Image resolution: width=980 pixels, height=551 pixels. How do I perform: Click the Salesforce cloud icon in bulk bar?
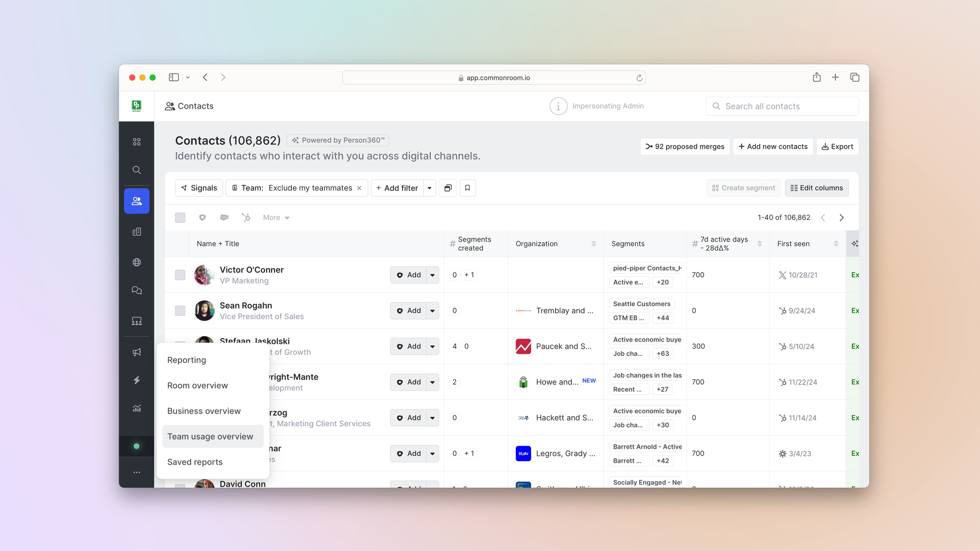[224, 218]
